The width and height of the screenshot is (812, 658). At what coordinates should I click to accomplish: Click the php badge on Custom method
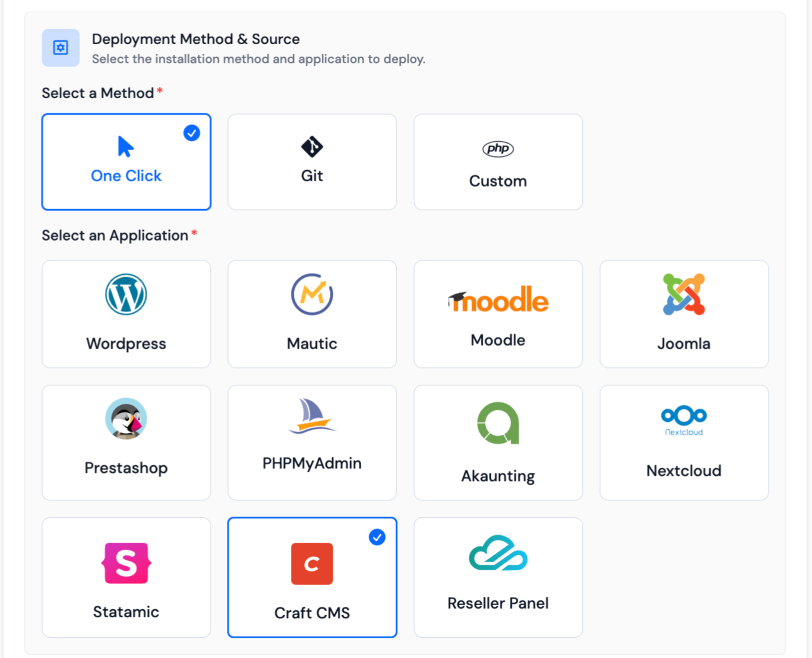[x=498, y=149]
